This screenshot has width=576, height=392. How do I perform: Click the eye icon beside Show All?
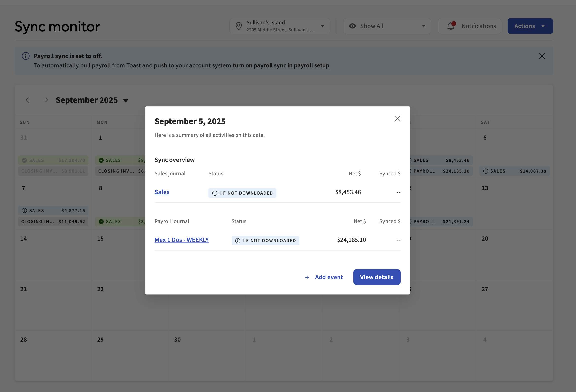(352, 26)
